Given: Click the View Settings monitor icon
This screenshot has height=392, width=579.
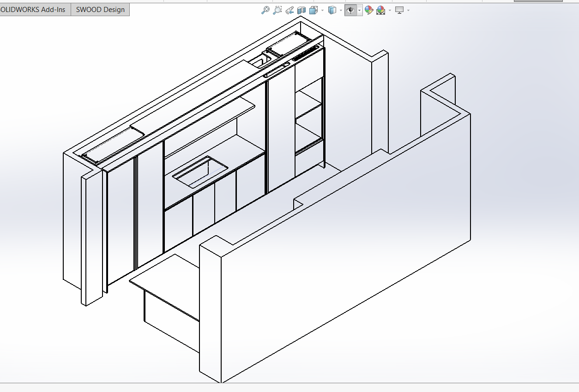Looking at the screenshot, I should [399, 10].
